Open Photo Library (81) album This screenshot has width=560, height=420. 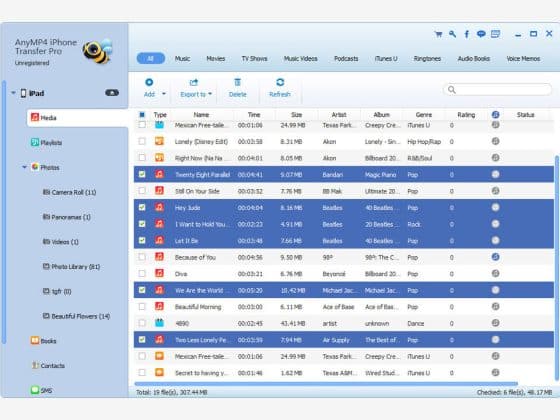[71, 266]
